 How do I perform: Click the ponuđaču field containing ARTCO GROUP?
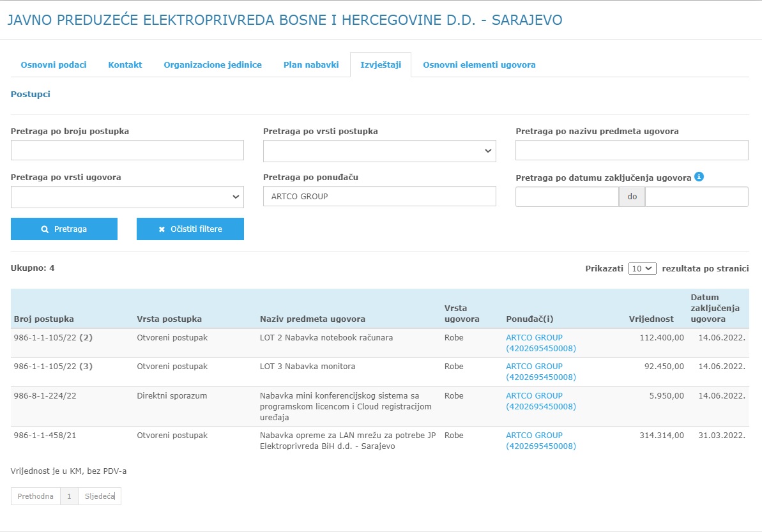coord(379,196)
